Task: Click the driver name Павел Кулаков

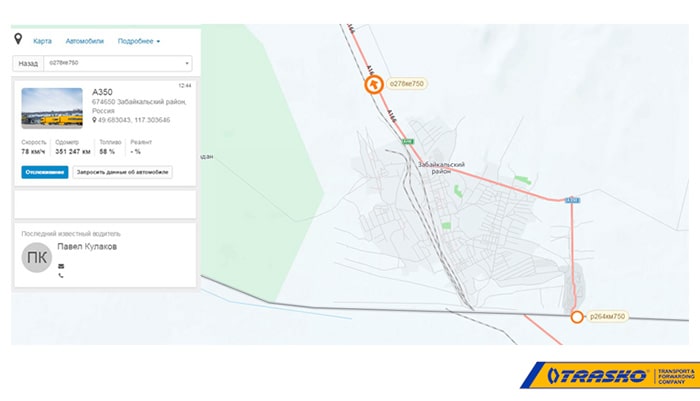Action: (x=87, y=246)
